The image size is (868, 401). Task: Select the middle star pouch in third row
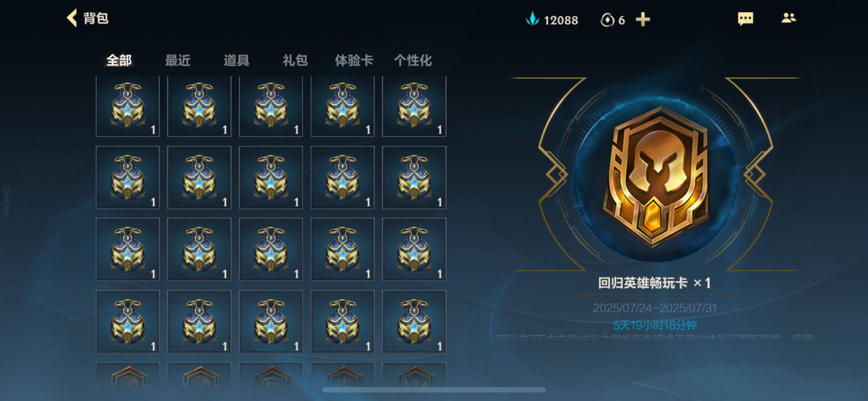coord(271,249)
